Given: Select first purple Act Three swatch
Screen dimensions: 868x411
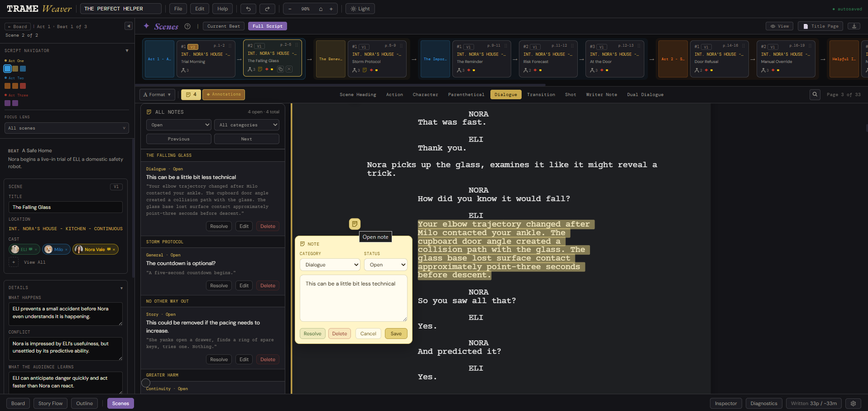Looking at the screenshot, I should coord(7,103).
